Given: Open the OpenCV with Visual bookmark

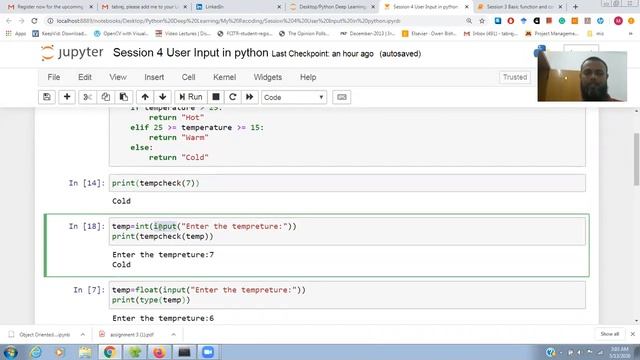Looking at the screenshot, I should click(x=121, y=34).
